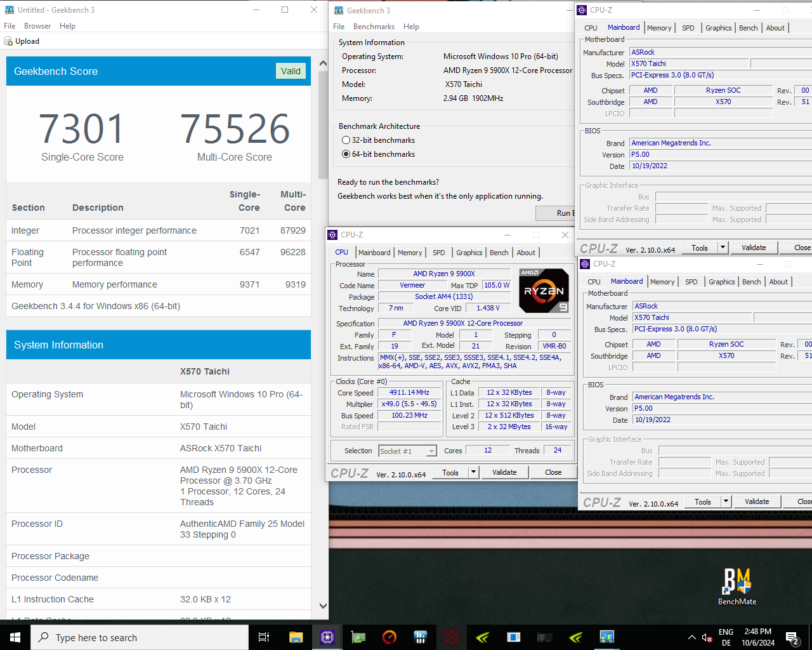This screenshot has width=812, height=650.
Task: Switch to Bench tab in CPU-Z processor window
Action: coord(499,253)
